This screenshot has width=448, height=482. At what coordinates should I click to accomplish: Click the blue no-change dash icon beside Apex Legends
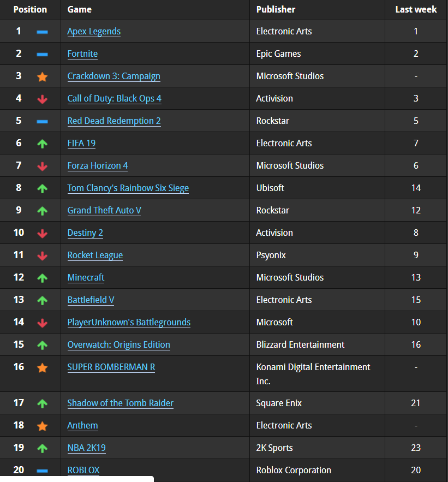tap(42, 32)
